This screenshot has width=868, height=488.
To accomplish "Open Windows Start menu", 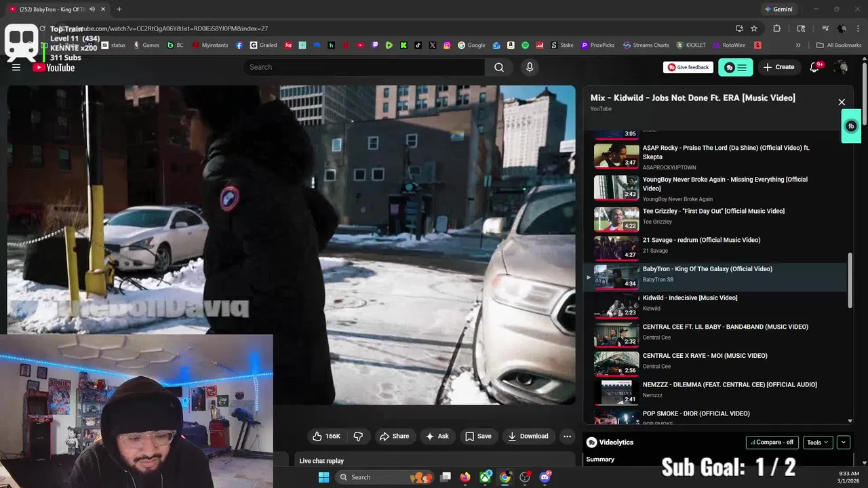I will (323, 477).
